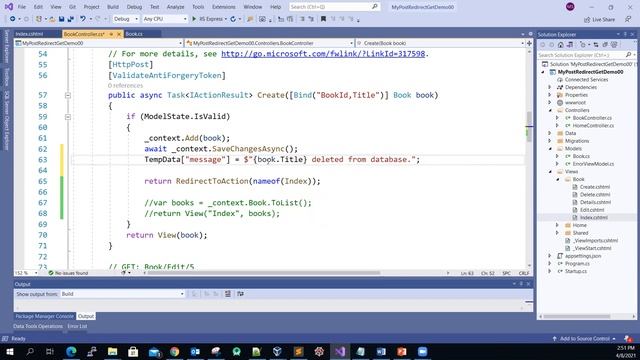Image resolution: width=640 pixels, height=360 pixels.
Task: Open Word from the taskbar
Action: click(x=381, y=351)
